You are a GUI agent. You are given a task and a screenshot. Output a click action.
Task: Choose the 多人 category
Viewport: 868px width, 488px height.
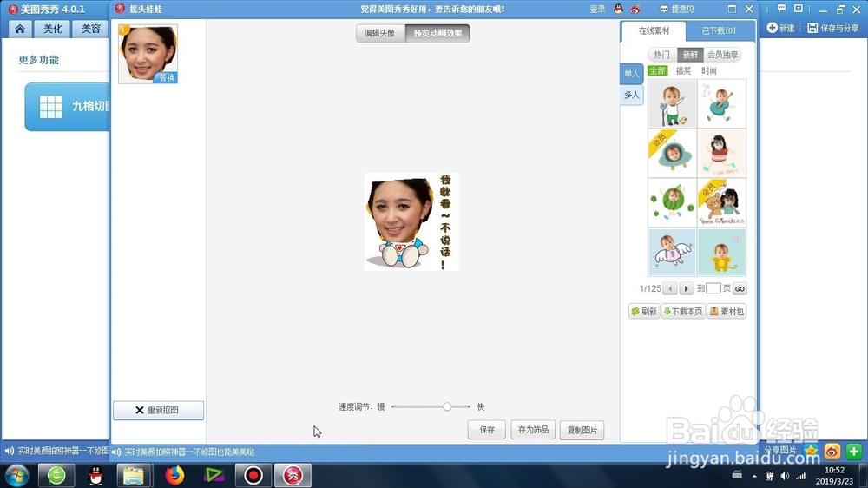pyautogui.click(x=632, y=96)
